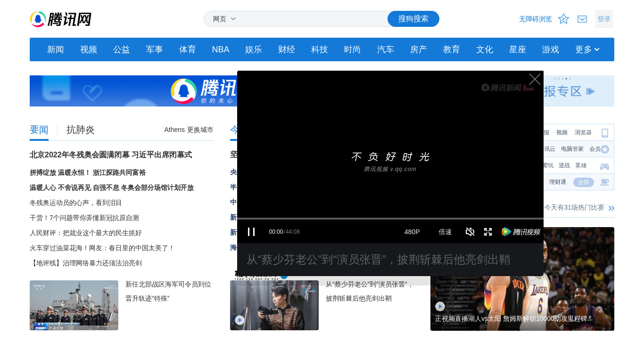Close the video popup with the X

(535, 79)
